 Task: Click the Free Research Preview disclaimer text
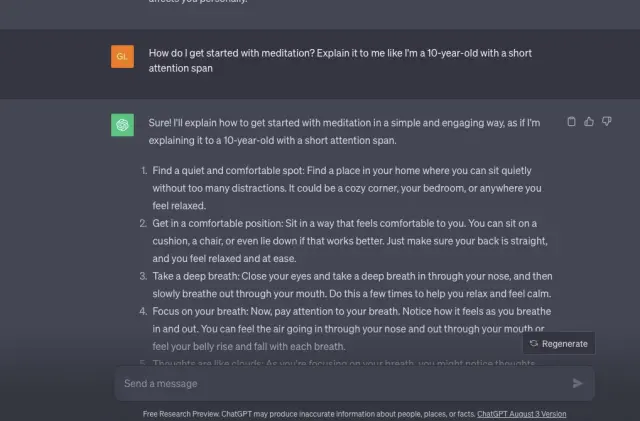click(x=308, y=413)
